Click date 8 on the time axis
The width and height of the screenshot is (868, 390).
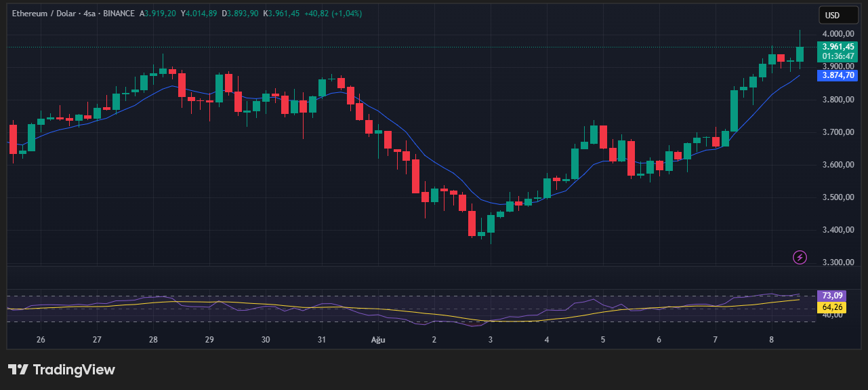point(771,339)
